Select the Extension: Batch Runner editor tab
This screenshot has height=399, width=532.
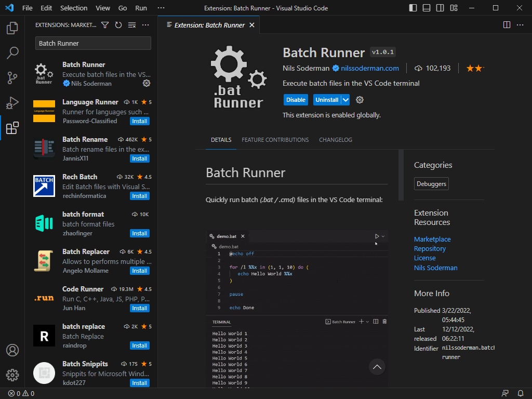click(x=209, y=25)
